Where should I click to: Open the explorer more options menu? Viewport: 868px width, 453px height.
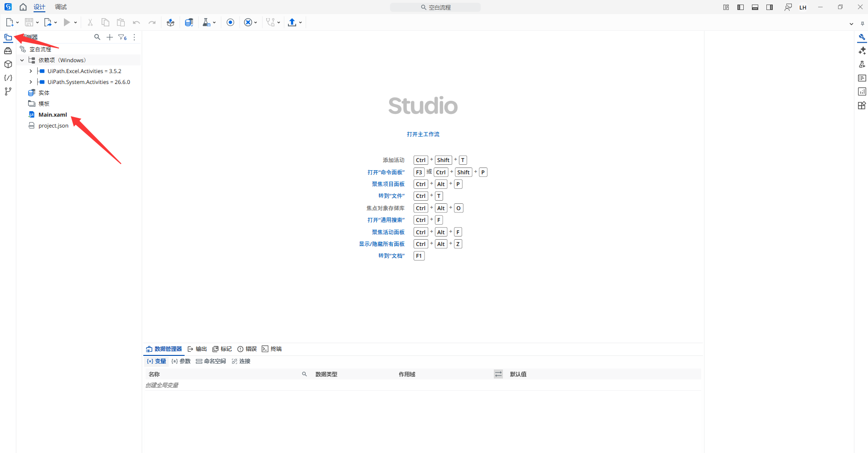point(134,37)
